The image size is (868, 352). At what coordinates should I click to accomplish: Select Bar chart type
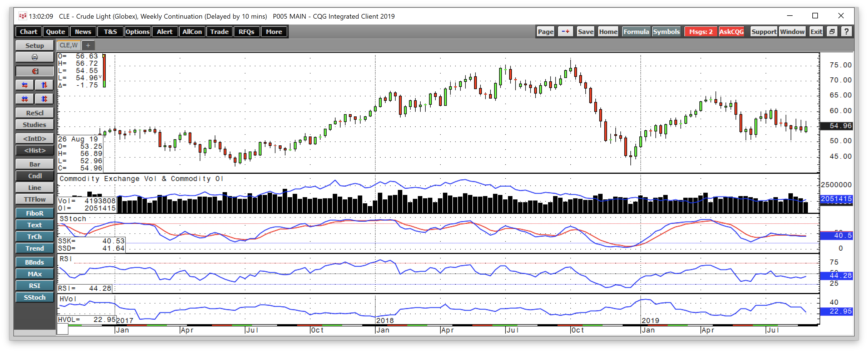[x=35, y=164]
